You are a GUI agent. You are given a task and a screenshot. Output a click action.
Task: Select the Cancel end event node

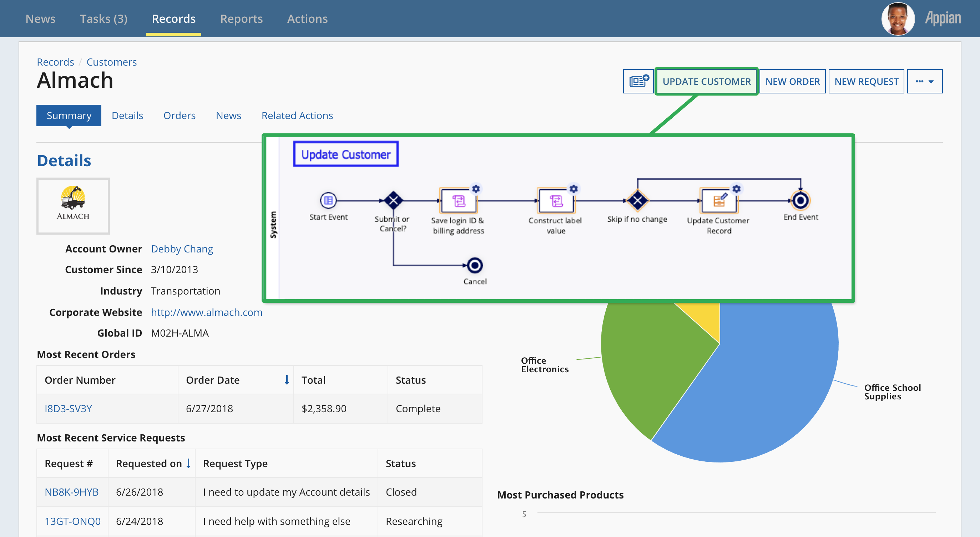pyautogui.click(x=475, y=265)
